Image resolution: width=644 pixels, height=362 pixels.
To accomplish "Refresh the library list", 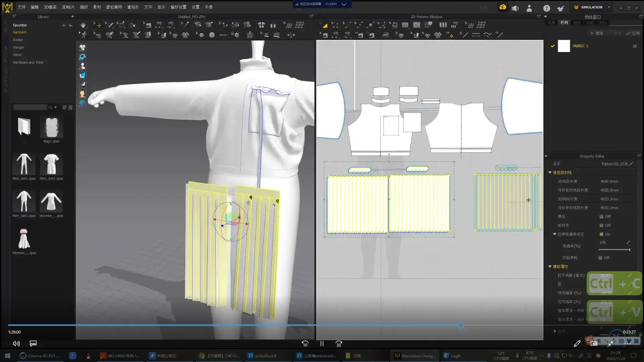I will [64, 107].
